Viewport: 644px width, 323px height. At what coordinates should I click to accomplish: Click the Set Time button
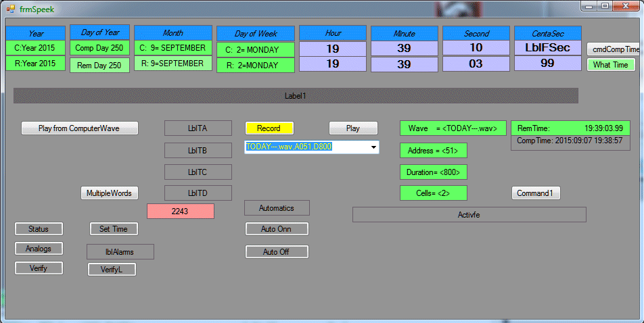coord(114,229)
